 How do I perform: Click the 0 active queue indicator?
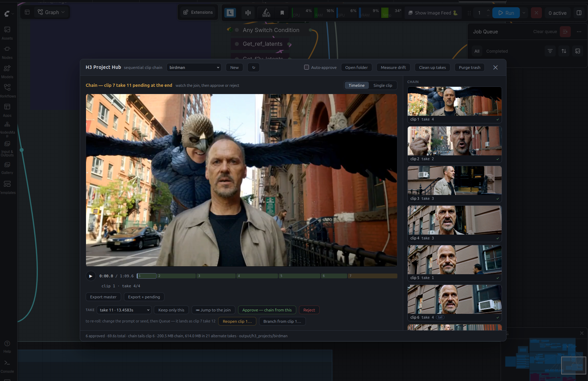[x=557, y=13]
